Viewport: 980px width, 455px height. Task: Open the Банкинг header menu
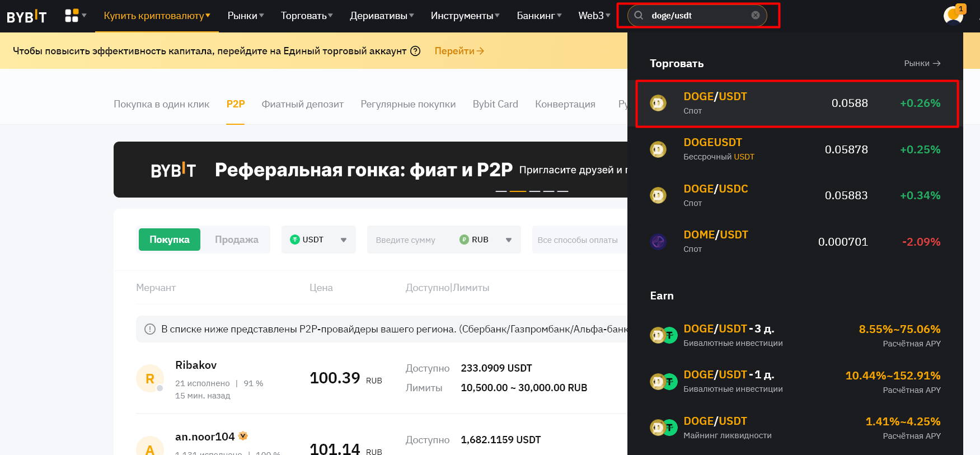[539, 16]
